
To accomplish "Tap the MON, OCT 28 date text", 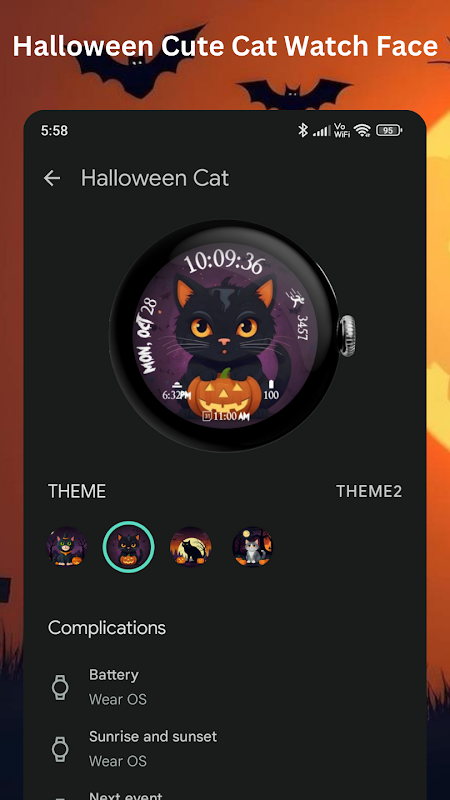I will click(x=147, y=330).
